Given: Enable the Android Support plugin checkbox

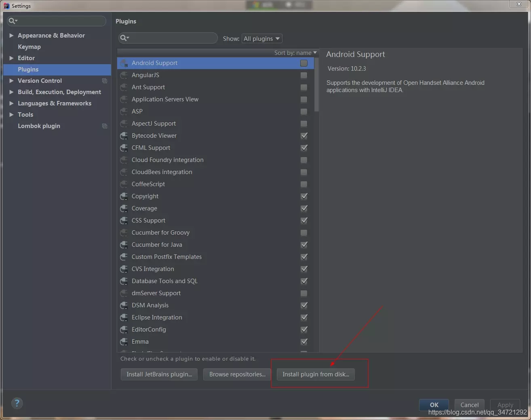Looking at the screenshot, I should click(304, 63).
